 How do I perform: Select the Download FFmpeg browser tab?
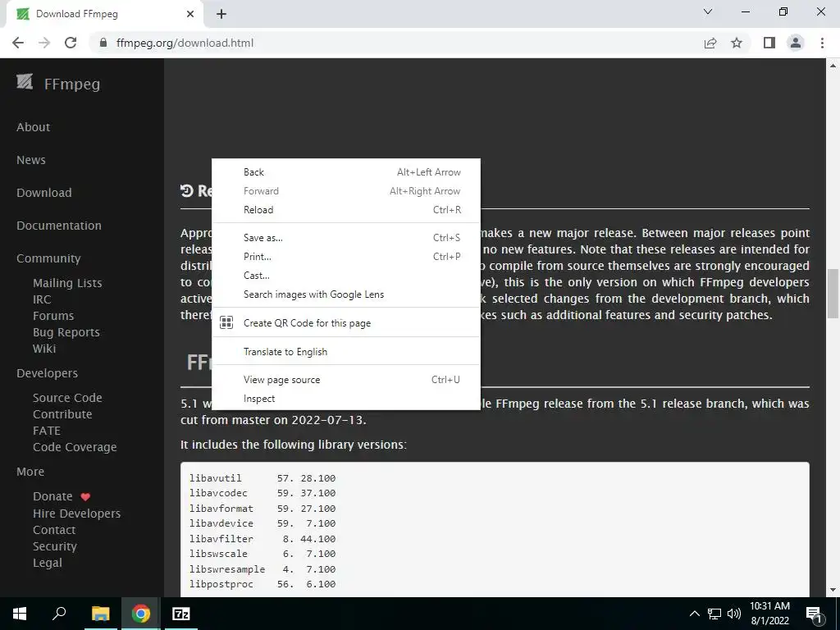pos(104,14)
